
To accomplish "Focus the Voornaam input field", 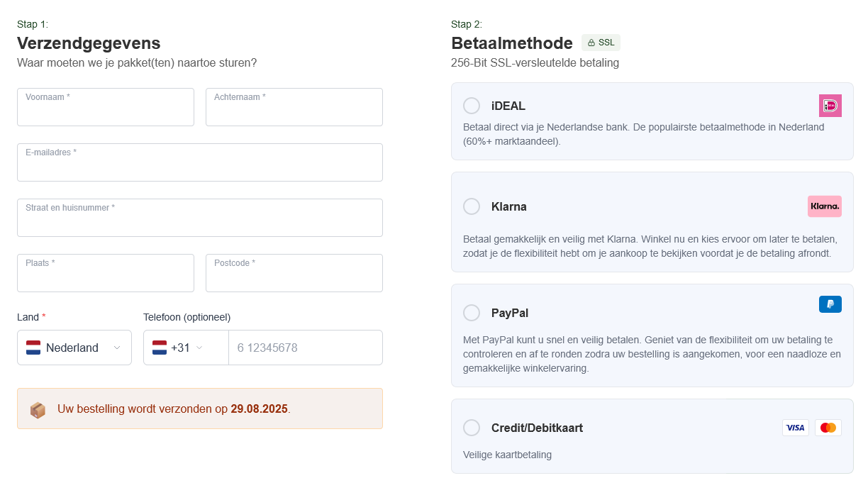I will click(x=106, y=107).
